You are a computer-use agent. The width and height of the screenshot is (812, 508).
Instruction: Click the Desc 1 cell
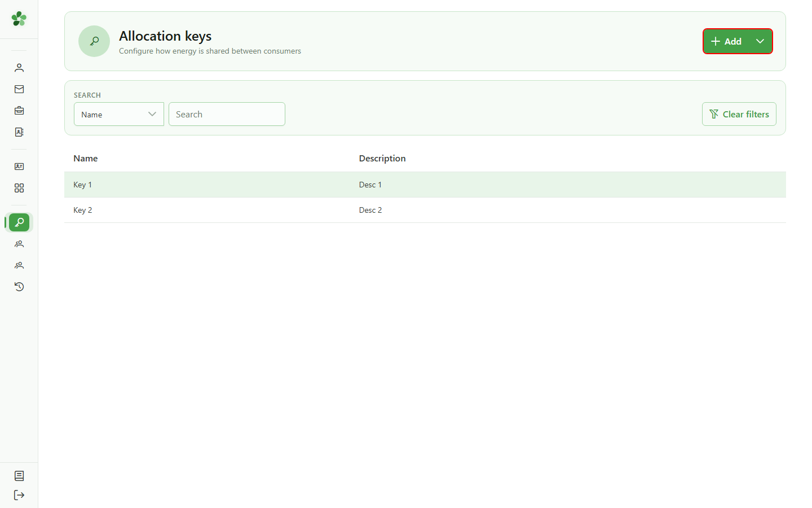(370, 185)
